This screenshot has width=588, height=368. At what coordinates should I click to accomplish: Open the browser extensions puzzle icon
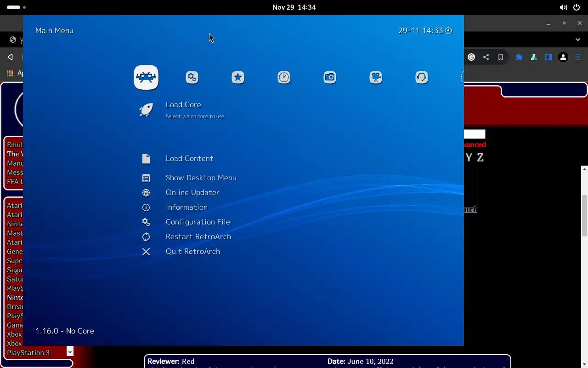click(x=519, y=57)
